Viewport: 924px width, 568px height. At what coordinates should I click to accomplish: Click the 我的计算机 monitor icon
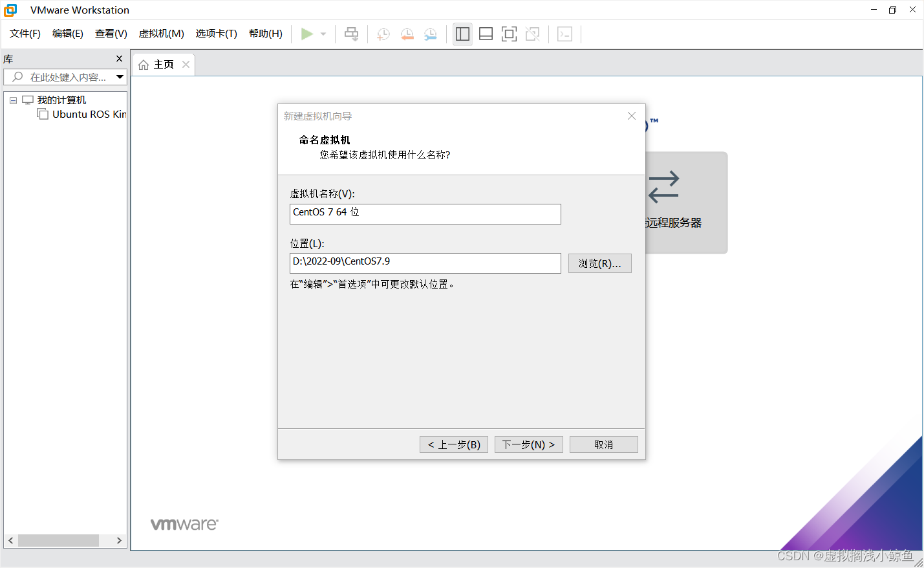[28, 100]
